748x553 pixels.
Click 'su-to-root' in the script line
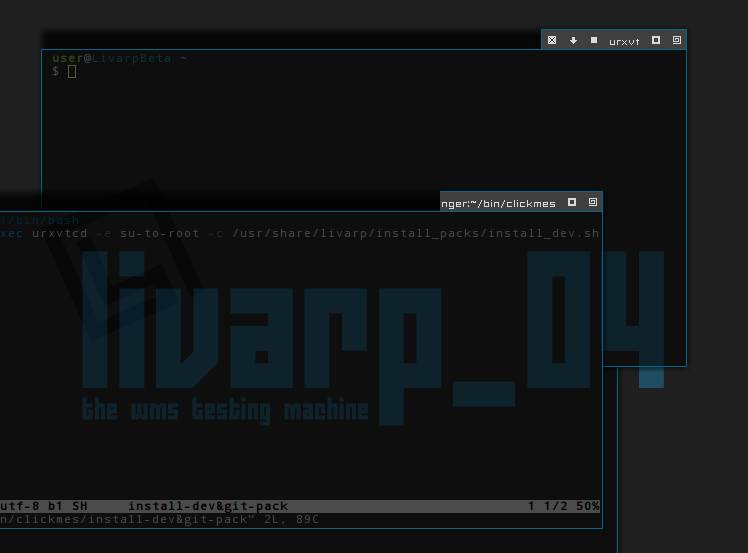click(x=159, y=233)
